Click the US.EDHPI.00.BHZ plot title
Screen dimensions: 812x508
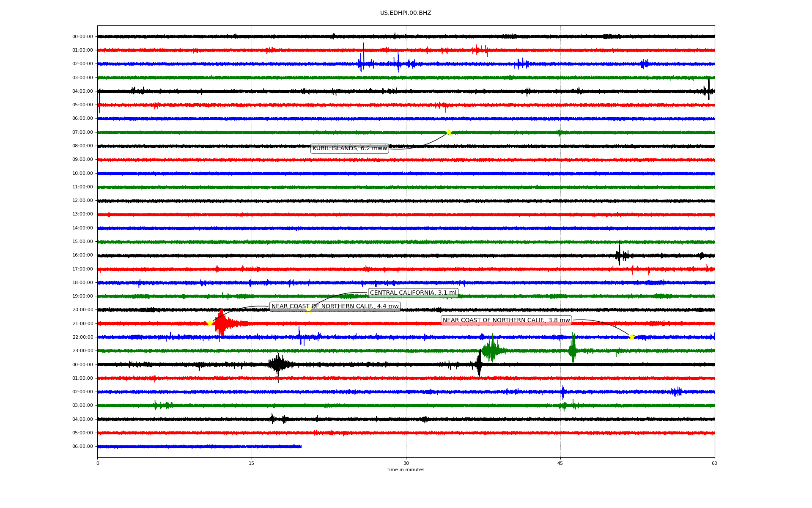(406, 13)
